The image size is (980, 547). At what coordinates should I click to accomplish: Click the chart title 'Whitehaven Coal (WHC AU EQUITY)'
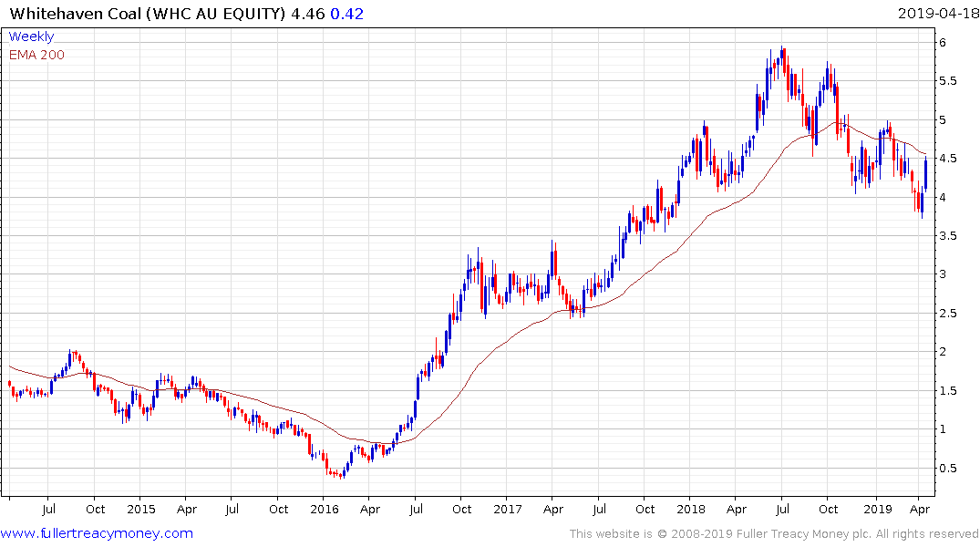pyautogui.click(x=148, y=14)
